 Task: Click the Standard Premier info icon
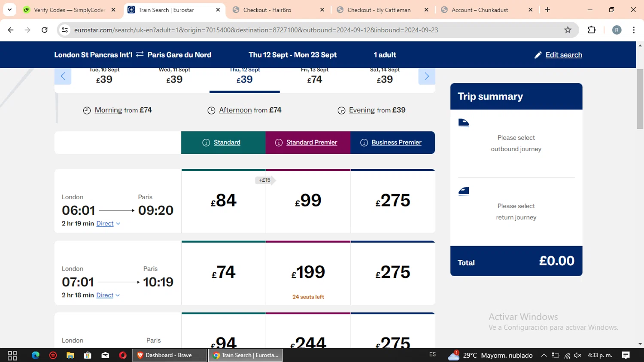[279, 143]
